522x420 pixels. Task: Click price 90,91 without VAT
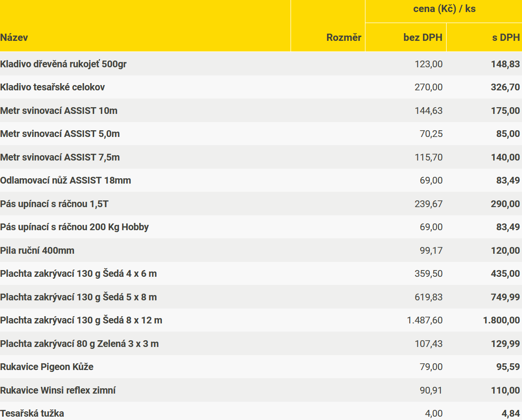pos(431,390)
